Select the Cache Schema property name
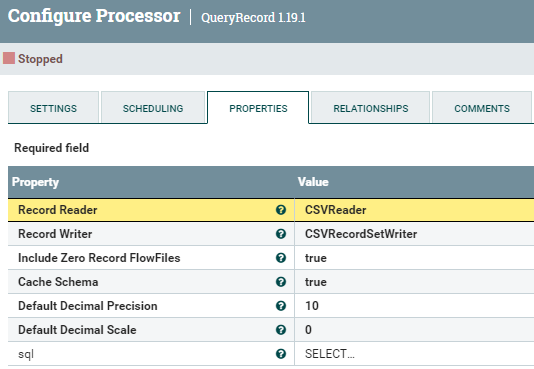The height and width of the screenshot is (369, 534). 58,282
